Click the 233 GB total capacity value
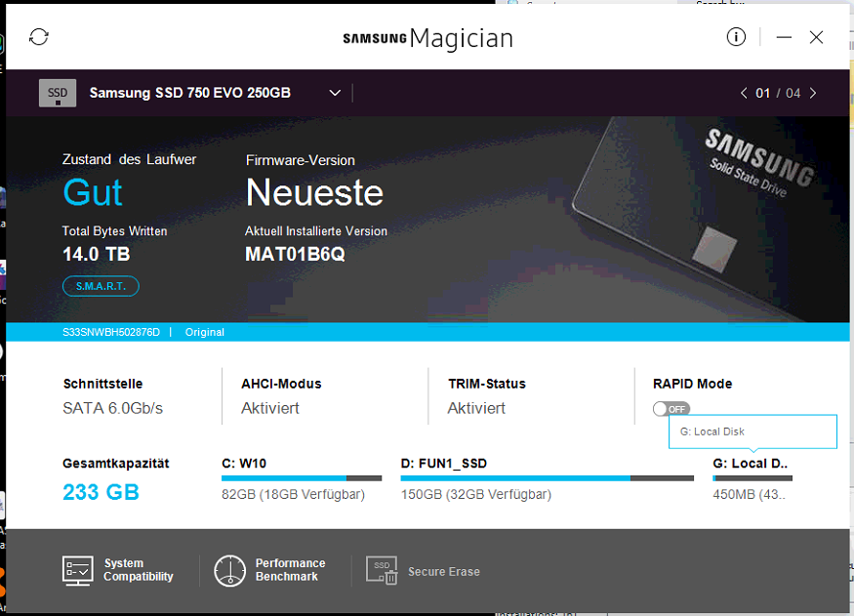The image size is (854, 616). 101,492
